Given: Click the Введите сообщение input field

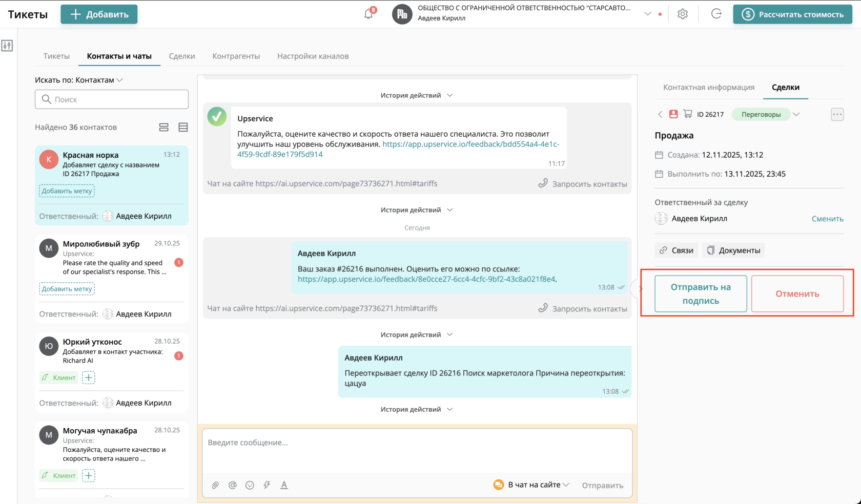Looking at the screenshot, I should point(416,443).
